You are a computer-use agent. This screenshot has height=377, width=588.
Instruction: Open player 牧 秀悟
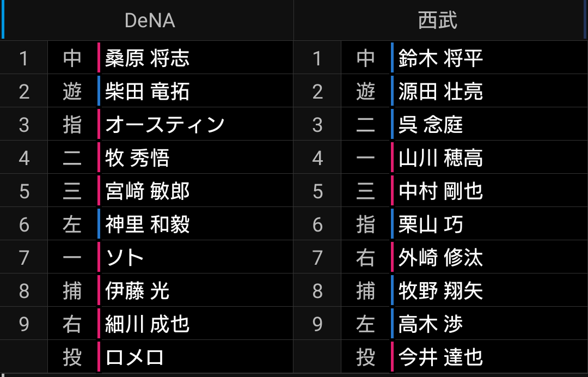coord(137,158)
